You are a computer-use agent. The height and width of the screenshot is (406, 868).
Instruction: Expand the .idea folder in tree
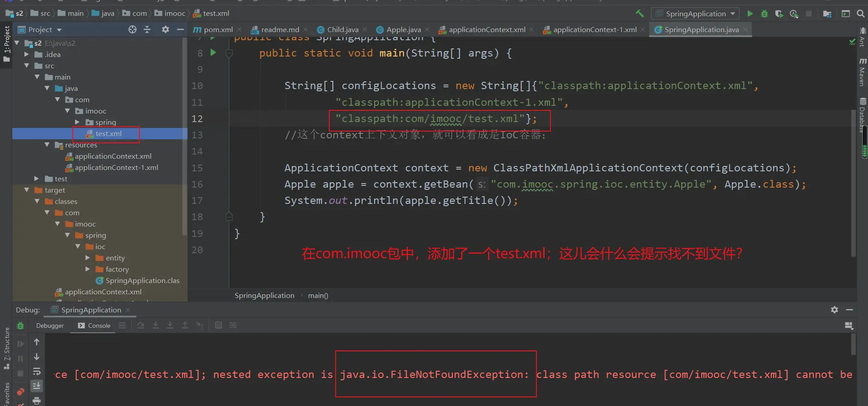coord(27,54)
